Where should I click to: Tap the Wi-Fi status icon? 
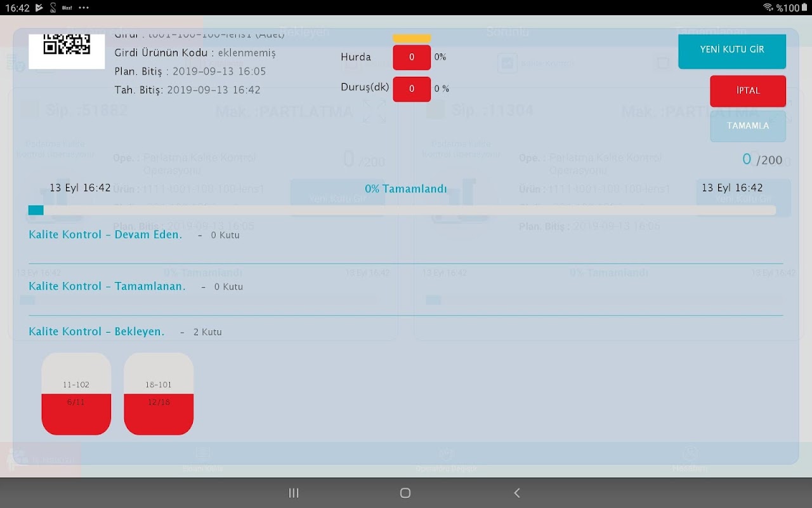(x=768, y=8)
